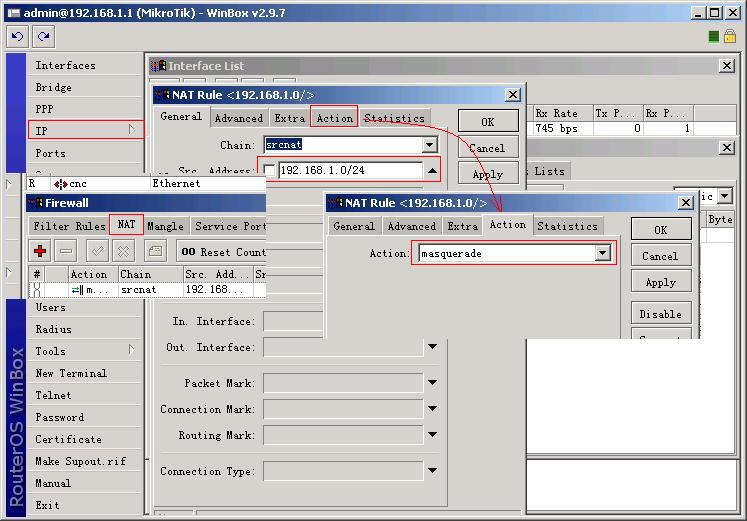Screen dimensions: 747x521
Task: Expand the IP submenu in sidebar
Action: coord(86,130)
